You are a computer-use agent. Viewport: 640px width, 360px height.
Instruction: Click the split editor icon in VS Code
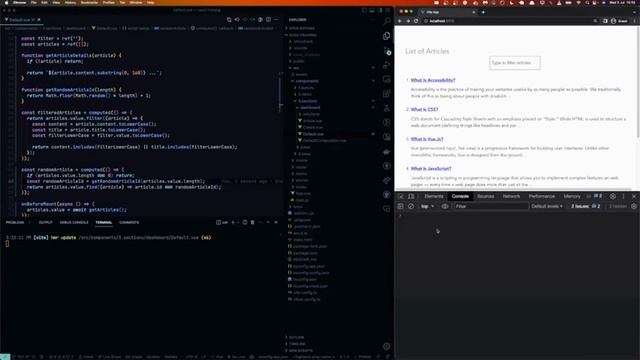coord(268,20)
